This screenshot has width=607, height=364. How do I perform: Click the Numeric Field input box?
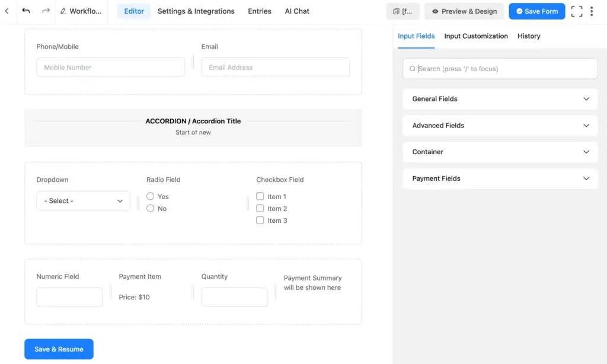click(x=69, y=297)
